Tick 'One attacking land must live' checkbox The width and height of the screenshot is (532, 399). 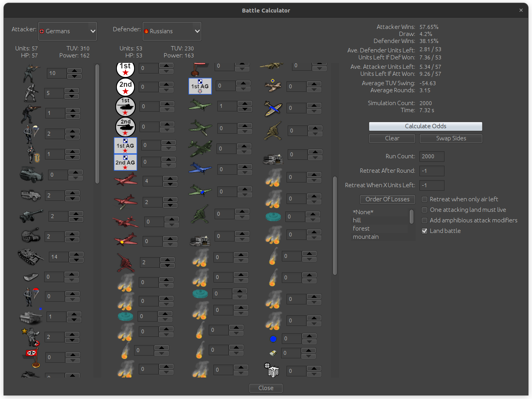(x=425, y=210)
